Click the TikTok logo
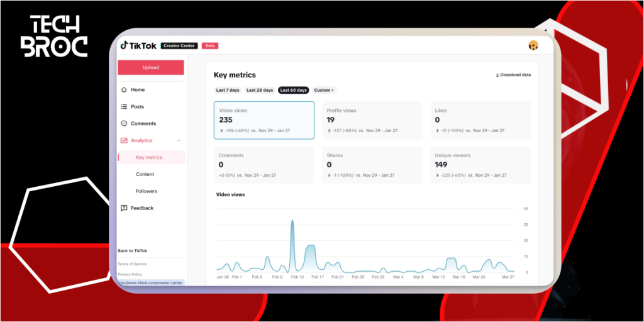 click(x=138, y=45)
